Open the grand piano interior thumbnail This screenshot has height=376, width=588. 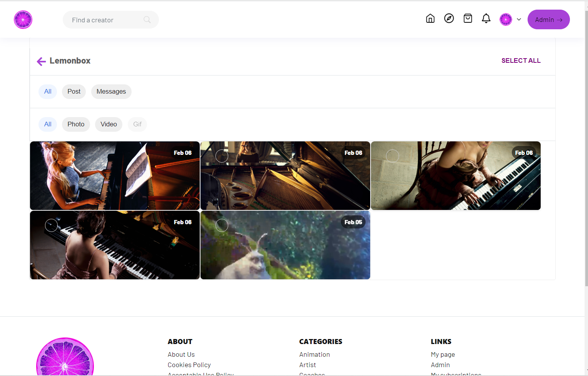click(x=285, y=176)
